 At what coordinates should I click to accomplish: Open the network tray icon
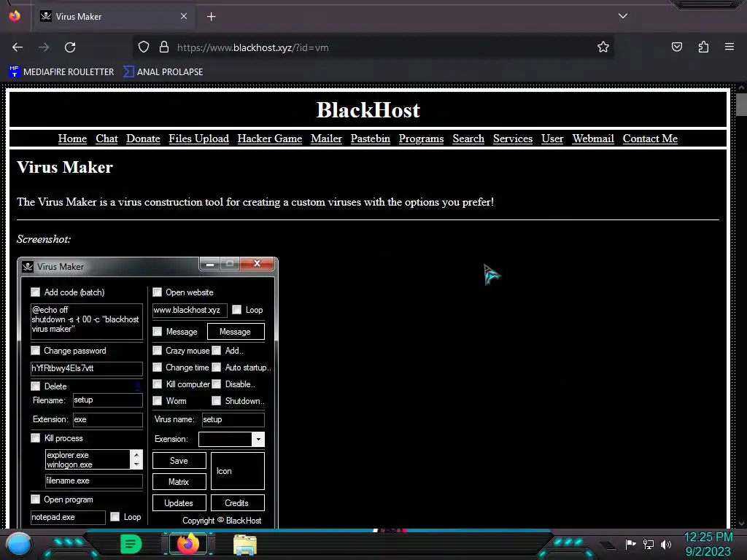click(x=648, y=544)
